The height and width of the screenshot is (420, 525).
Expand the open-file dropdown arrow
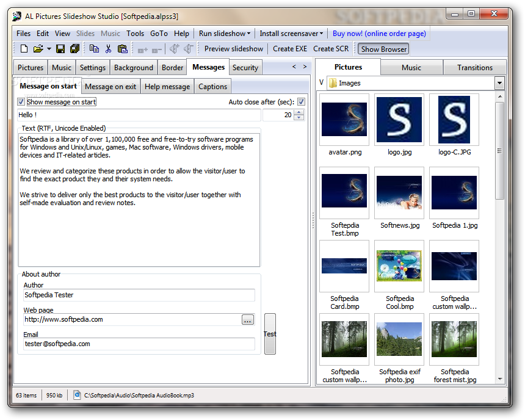49,49
